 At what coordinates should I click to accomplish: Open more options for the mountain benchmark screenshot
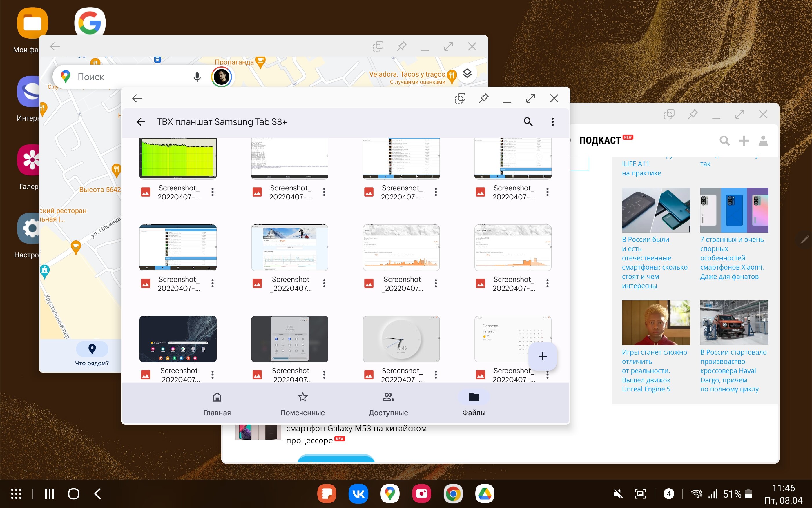click(x=324, y=283)
